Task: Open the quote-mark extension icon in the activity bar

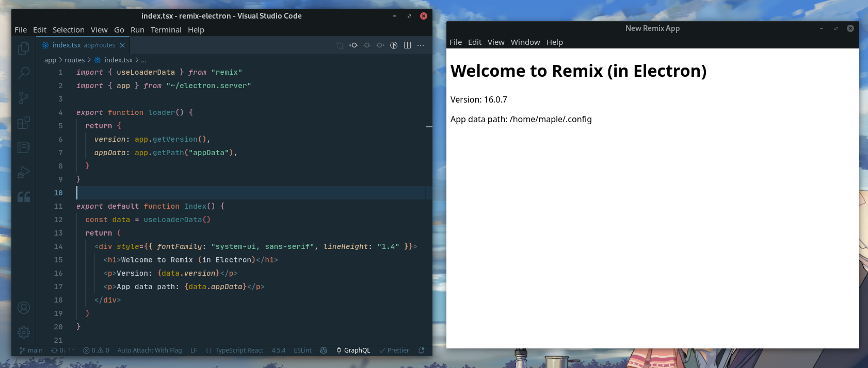Action: coord(24,197)
